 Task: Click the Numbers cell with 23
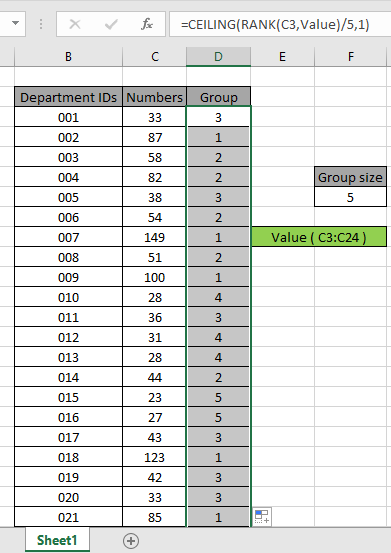154,397
